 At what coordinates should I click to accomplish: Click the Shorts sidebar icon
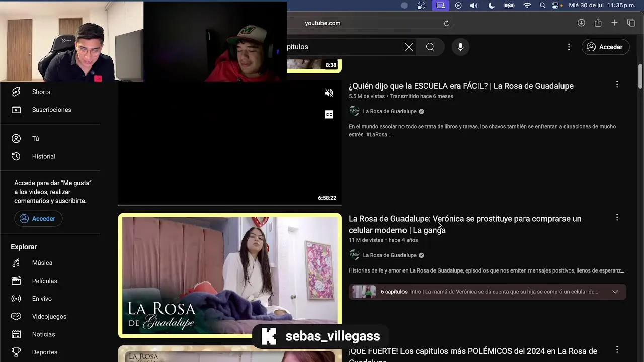16,92
